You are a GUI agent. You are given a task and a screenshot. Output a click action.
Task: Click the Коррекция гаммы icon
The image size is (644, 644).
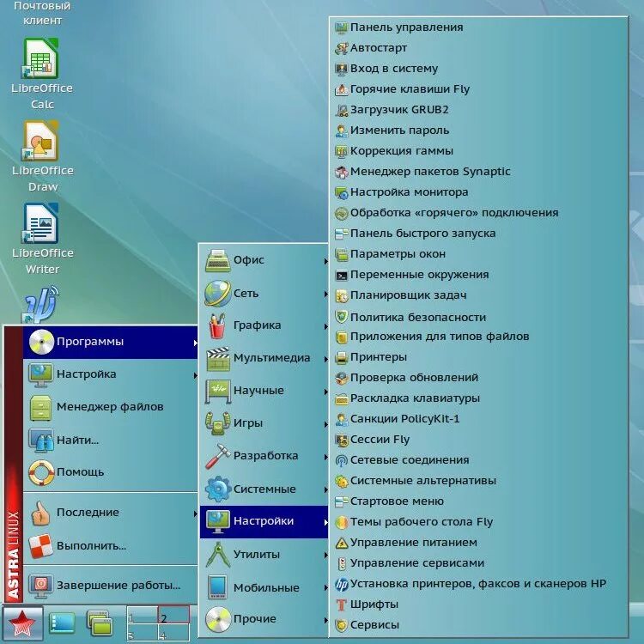(341, 151)
